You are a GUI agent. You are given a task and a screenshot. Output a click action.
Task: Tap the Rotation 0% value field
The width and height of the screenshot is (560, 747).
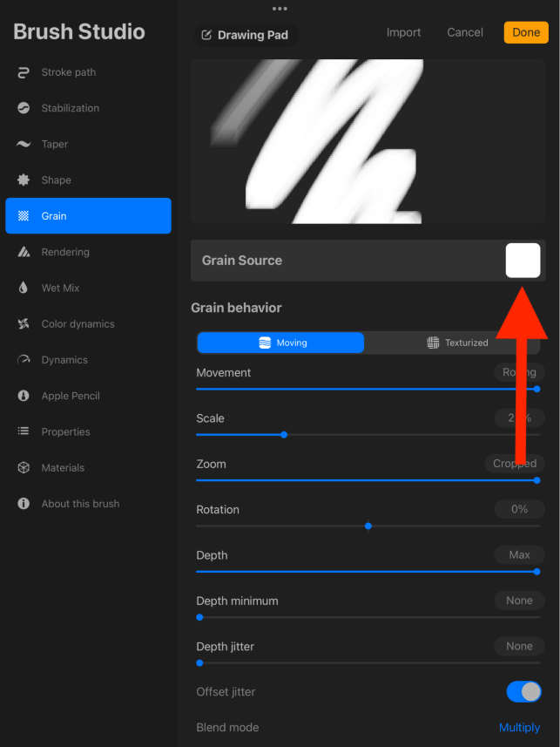519,509
